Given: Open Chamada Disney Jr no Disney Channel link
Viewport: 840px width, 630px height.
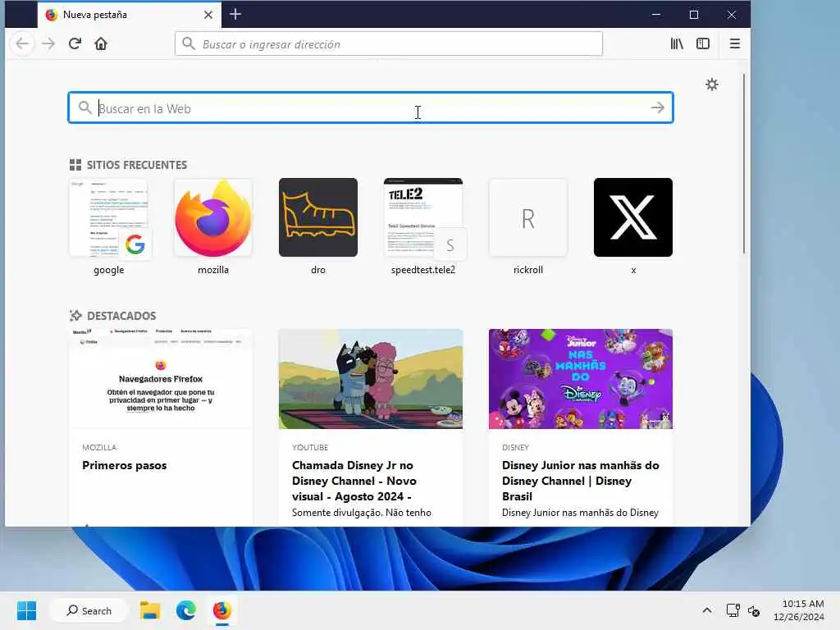Looking at the screenshot, I should 354,481.
